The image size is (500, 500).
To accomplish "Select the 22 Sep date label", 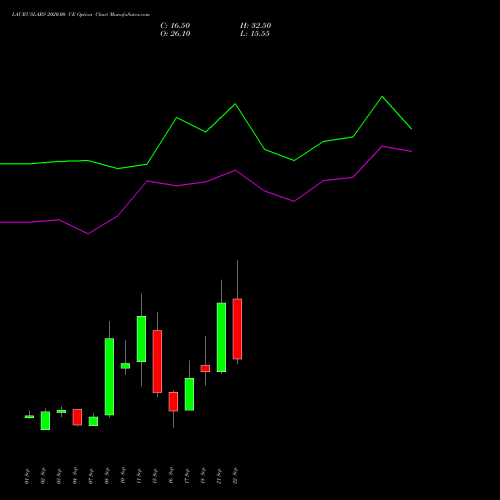I will [x=235, y=476].
